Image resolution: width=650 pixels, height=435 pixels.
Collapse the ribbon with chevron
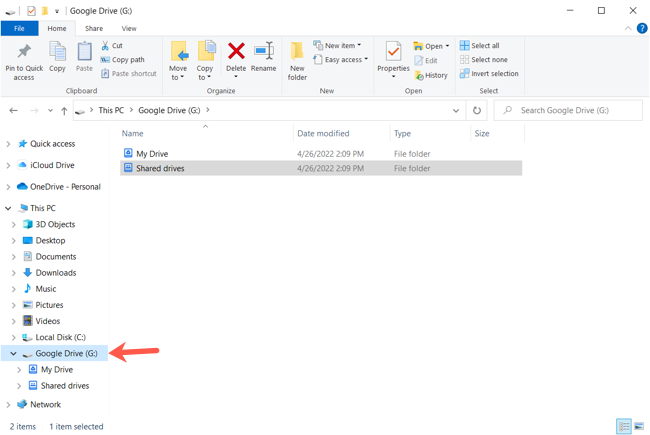[x=628, y=28]
